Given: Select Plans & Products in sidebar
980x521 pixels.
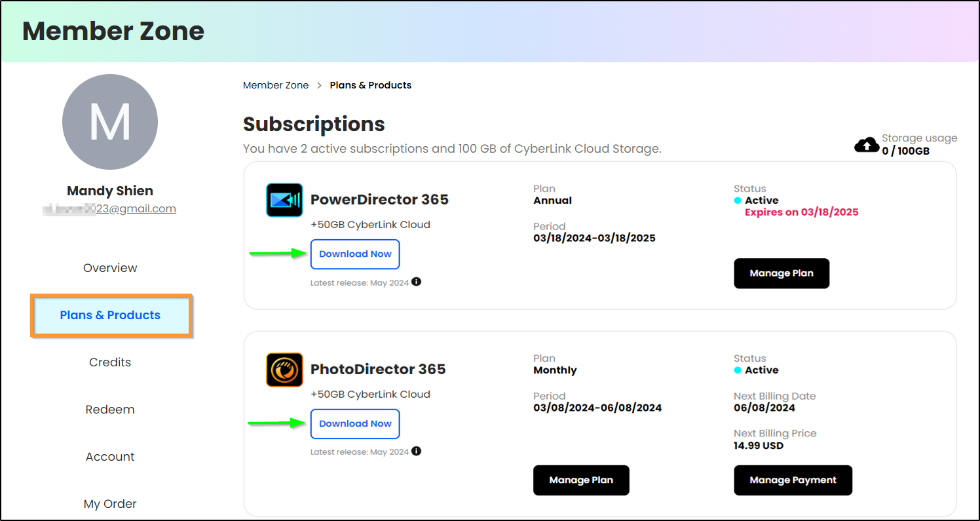Looking at the screenshot, I should [x=111, y=315].
